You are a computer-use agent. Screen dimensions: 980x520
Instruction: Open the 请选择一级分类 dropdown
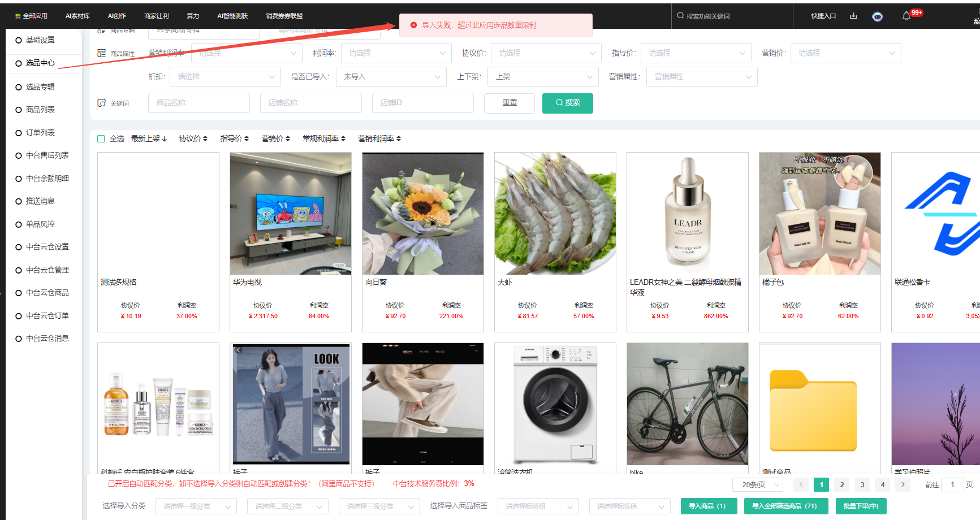196,506
